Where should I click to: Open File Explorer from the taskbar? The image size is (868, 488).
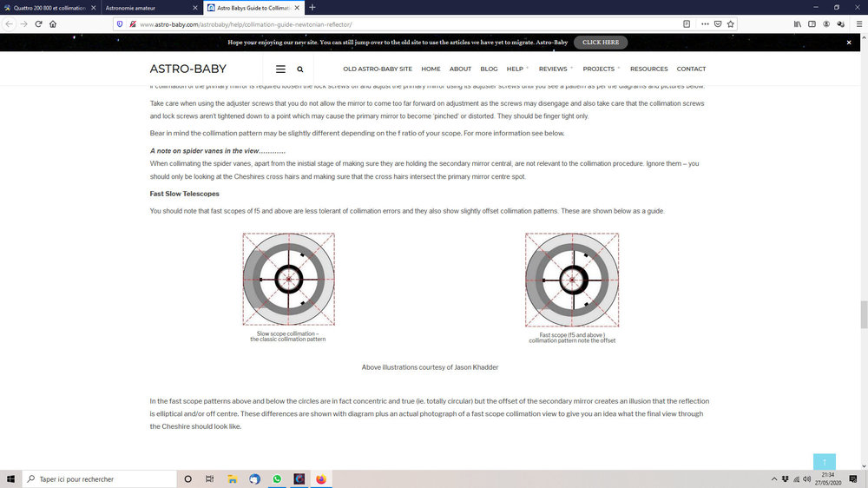[x=232, y=479]
